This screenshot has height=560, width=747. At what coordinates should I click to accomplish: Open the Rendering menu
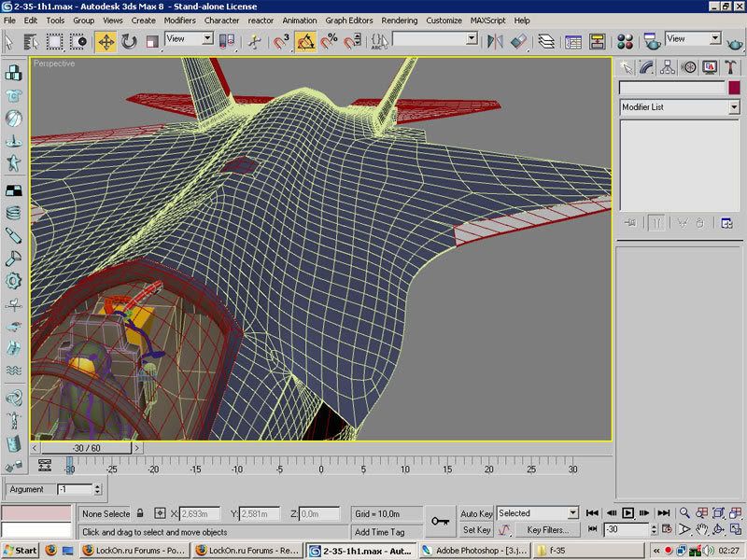click(x=399, y=20)
